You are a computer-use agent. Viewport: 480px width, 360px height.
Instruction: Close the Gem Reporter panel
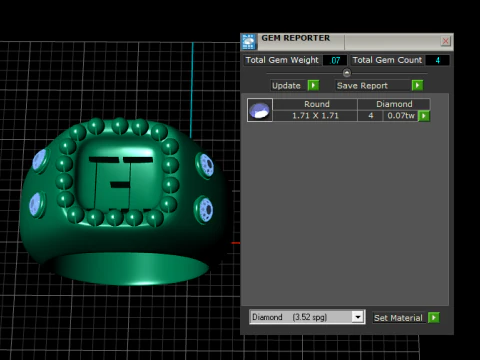coord(445,41)
